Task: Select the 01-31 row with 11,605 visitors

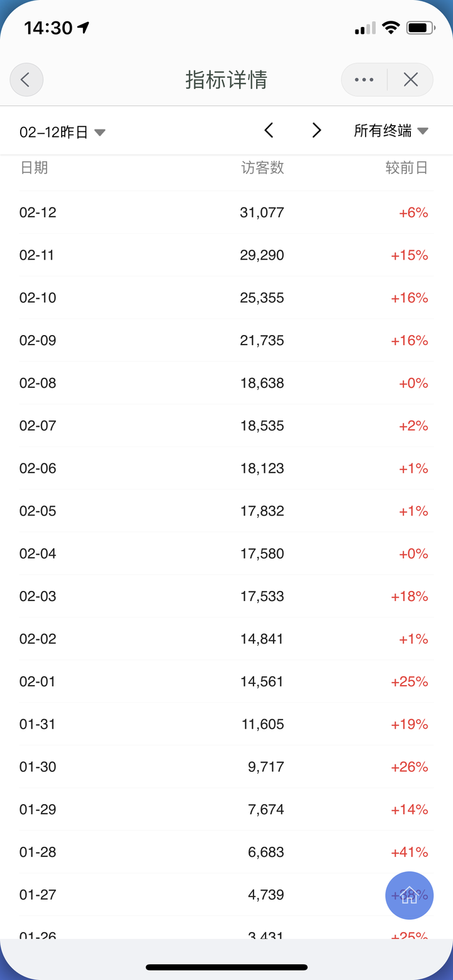Action: pyautogui.click(x=224, y=724)
